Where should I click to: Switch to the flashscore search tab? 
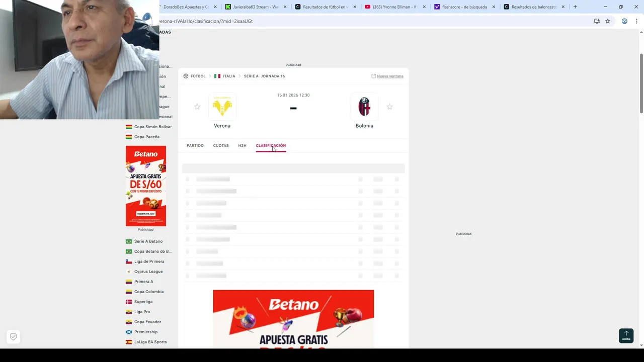pyautogui.click(x=464, y=7)
